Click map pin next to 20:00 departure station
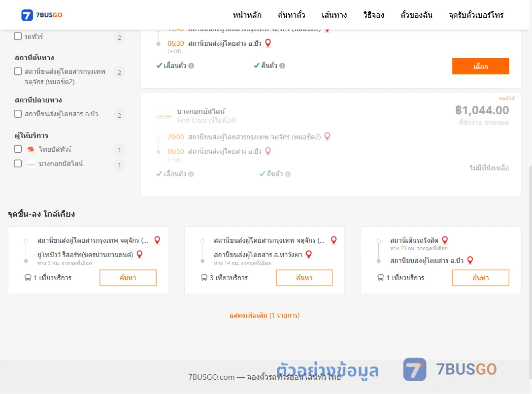The height and width of the screenshot is (394, 532). click(327, 136)
